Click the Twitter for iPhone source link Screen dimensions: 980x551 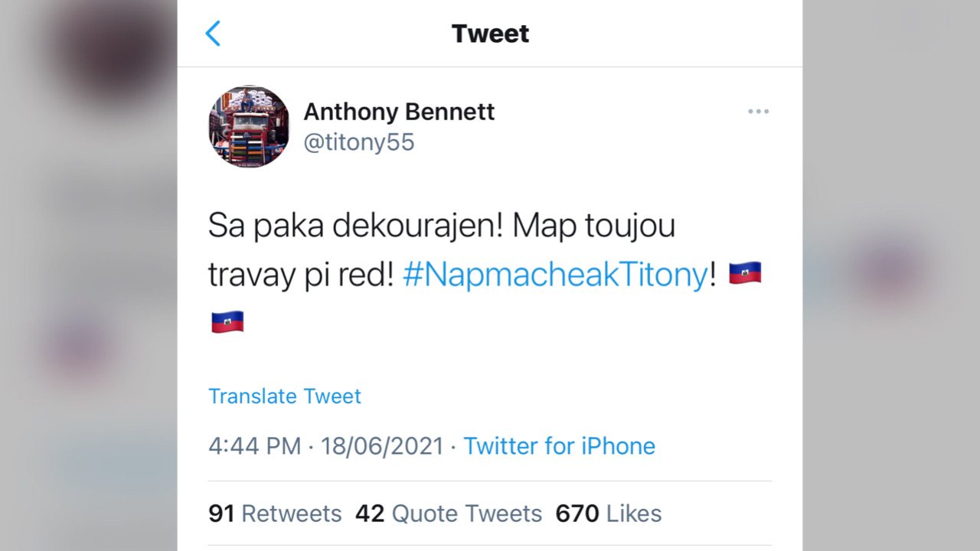tap(559, 446)
